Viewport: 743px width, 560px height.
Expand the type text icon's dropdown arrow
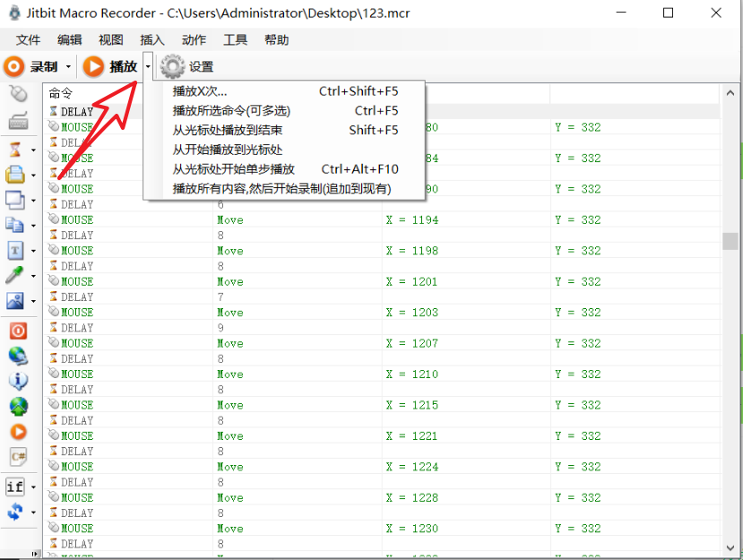click(33, 251)
